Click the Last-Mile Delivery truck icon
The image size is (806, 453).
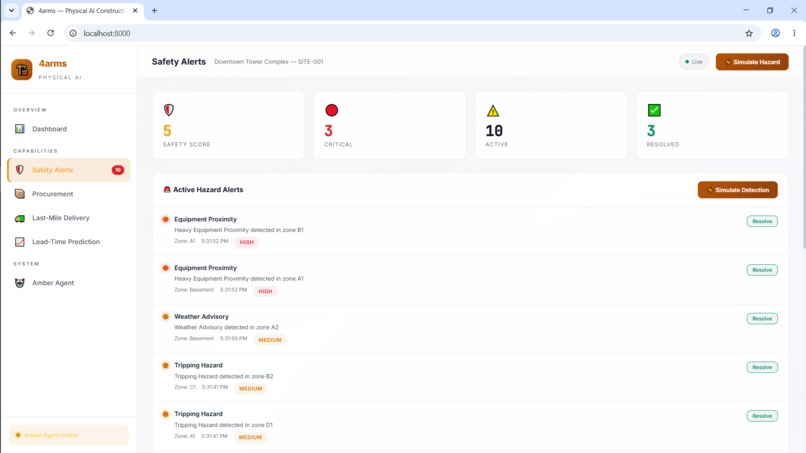[x=20, y=218]
